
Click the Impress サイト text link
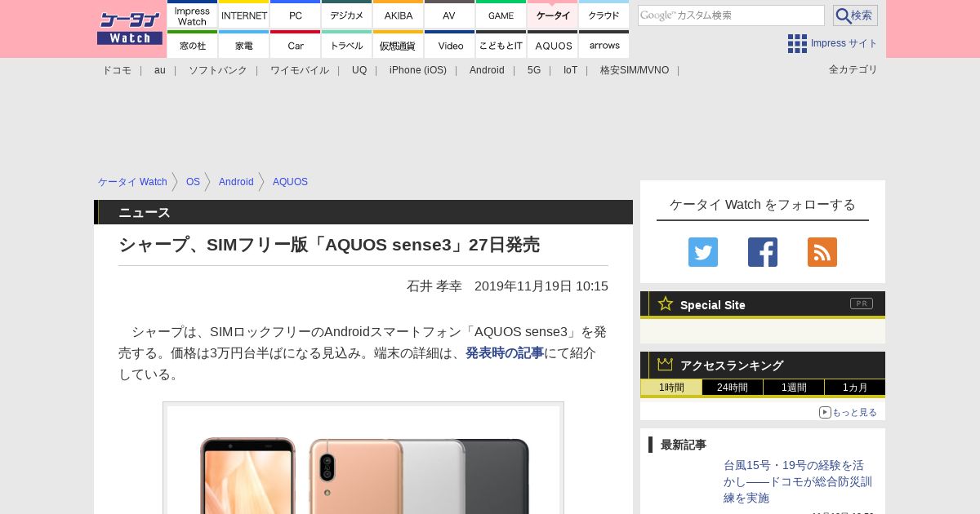click(844, 43)
